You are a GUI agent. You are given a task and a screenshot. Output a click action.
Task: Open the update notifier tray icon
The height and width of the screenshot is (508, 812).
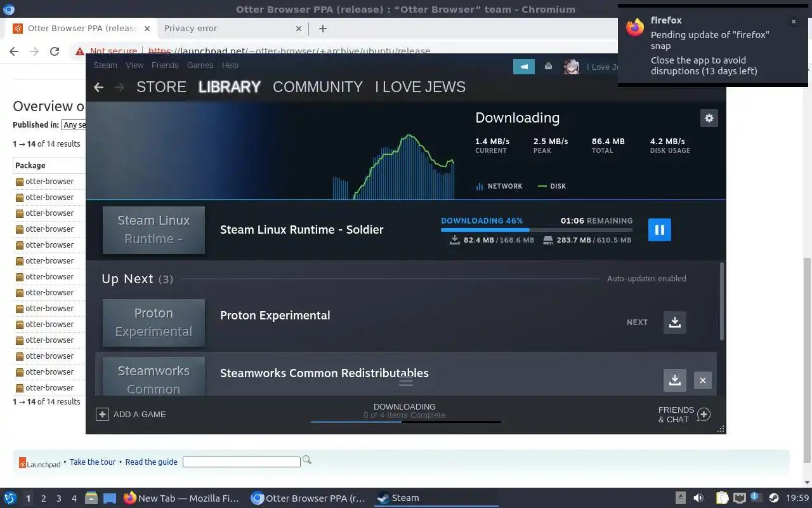click(x=756, y=498)
